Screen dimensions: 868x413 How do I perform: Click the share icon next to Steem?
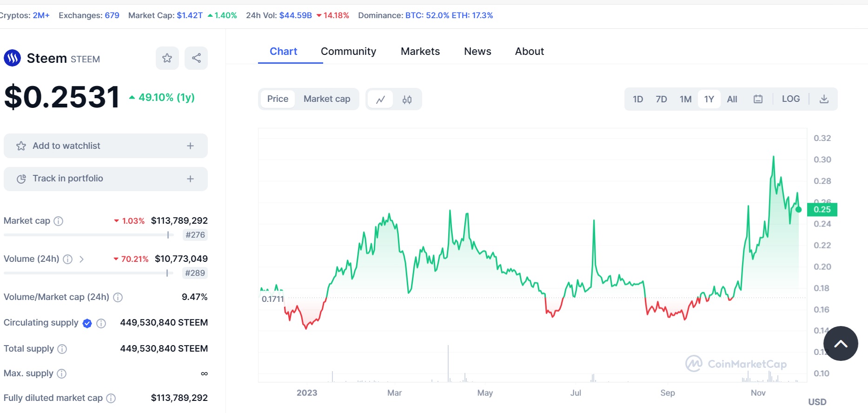pyautogui.click(x=196, y=58)
